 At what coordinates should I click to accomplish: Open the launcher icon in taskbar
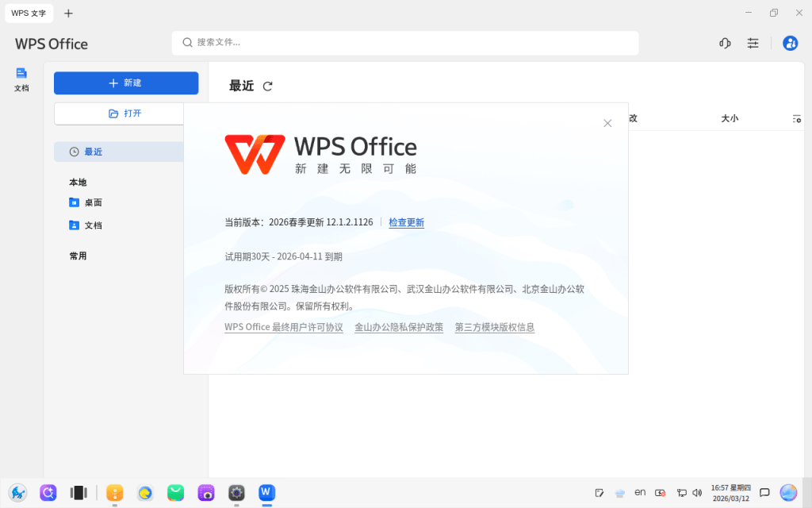pyautogui.click(x=17, y=492)
